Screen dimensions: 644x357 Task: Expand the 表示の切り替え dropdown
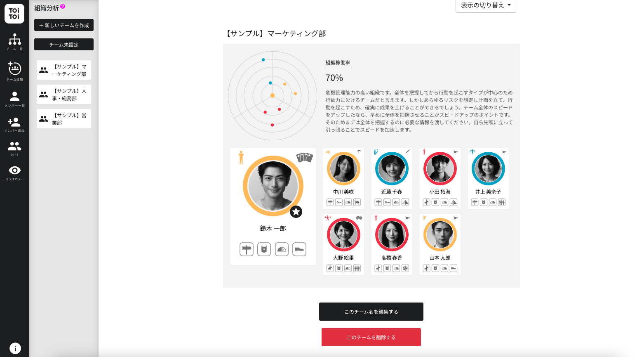(486, 5)
